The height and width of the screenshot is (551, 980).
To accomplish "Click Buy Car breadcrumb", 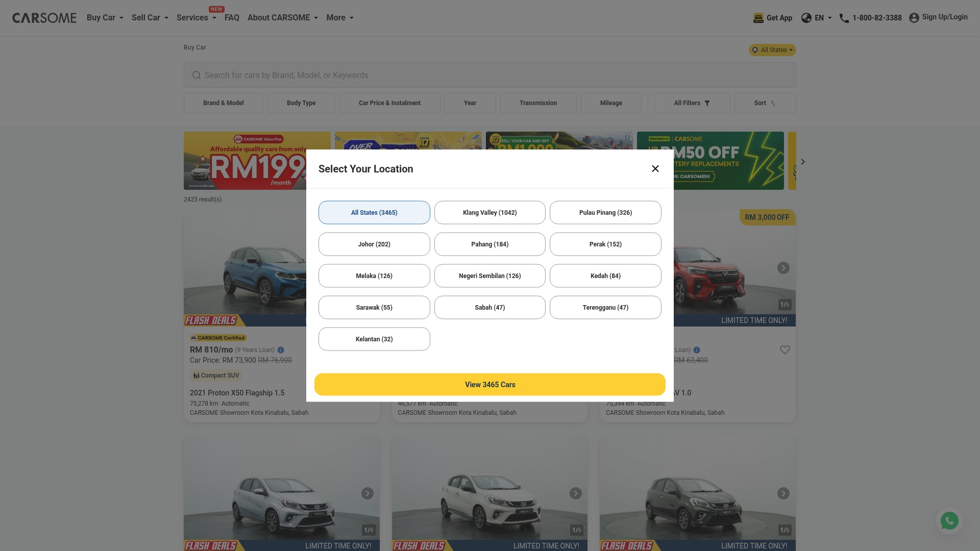I will coord(195,47).
